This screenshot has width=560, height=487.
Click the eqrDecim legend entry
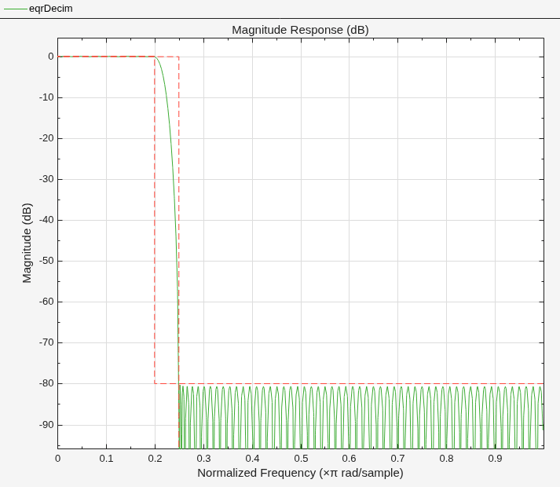click(x=38, y=9)
